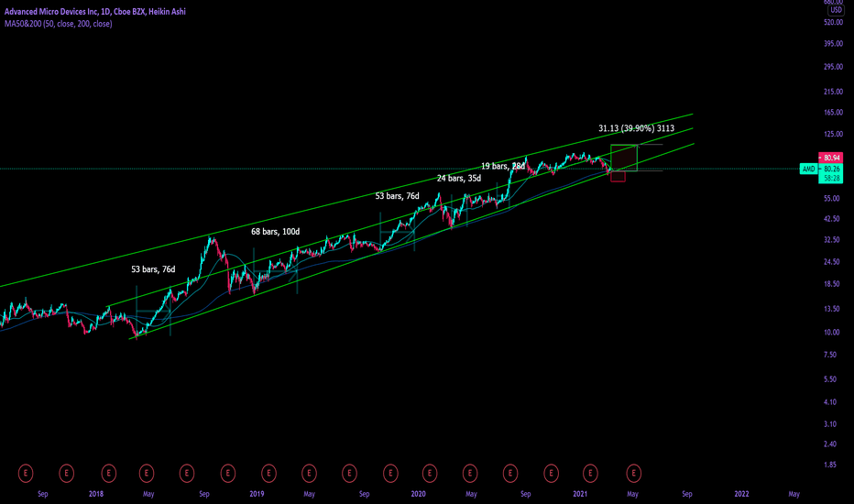Viewport: 854px width, 504px height.
Task: Click the 295.00 price axis label
Action: tap(833, 67)
